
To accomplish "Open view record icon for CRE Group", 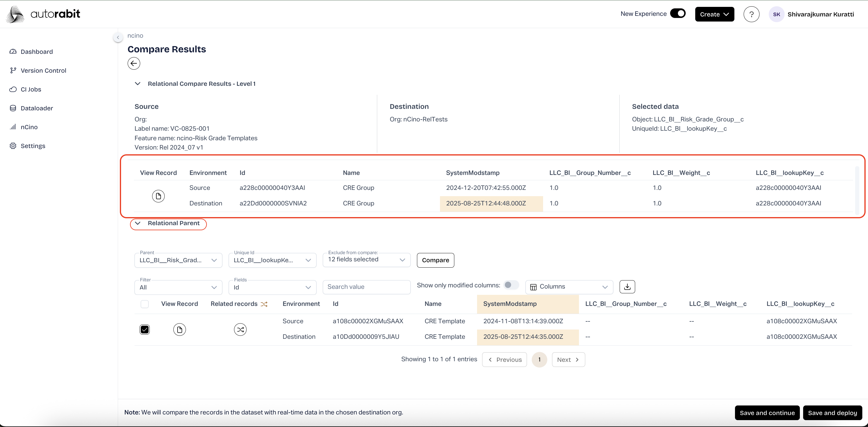I will (158, 196).
